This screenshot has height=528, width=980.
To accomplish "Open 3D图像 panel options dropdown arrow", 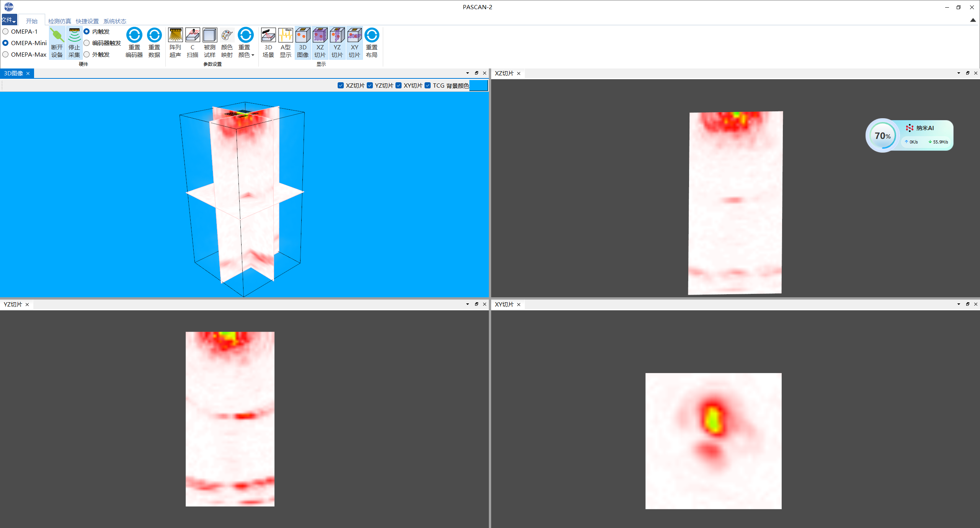I will (467, 73).
